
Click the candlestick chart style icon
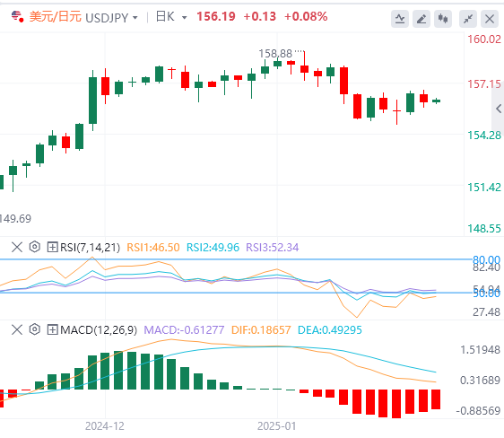[x=443, y=19]
